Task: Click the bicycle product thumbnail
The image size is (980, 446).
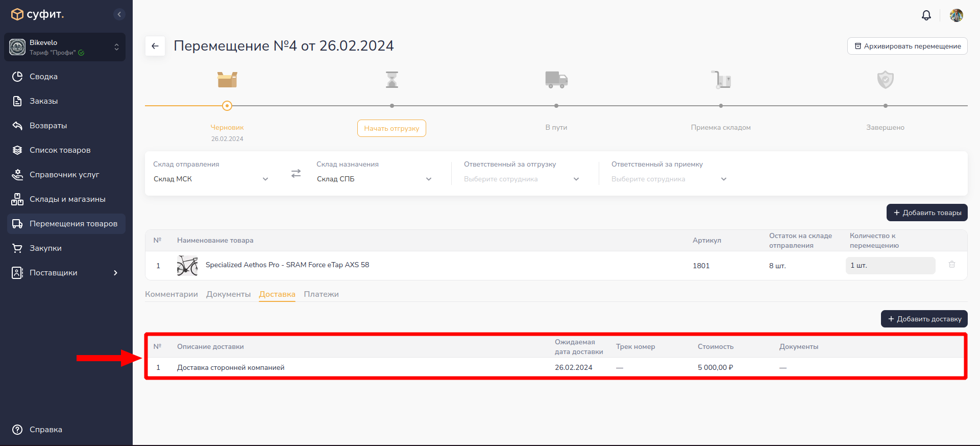Action: click(187, 266)
